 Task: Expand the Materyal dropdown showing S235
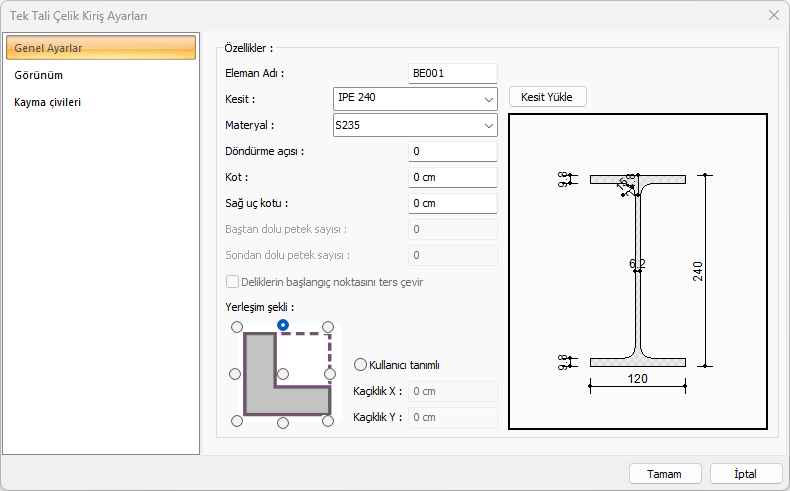(x=414, y=126)
